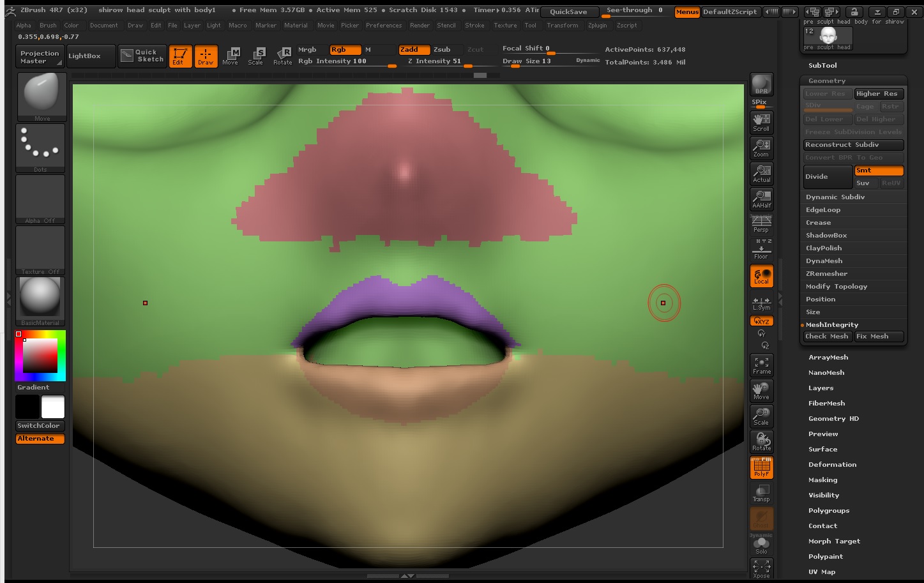Open the Dots stroke selector
924x583 pixels.
(41, 148)
